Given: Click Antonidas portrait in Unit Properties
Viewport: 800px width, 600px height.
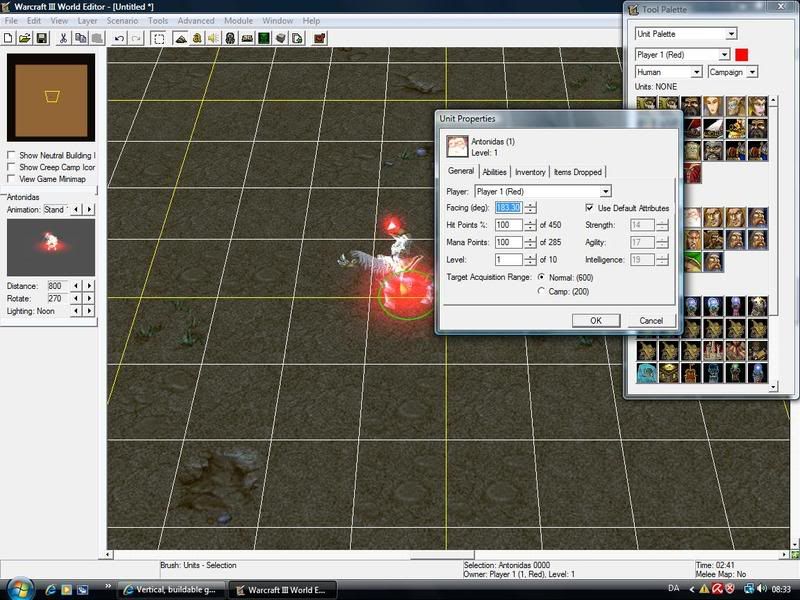Looking at the screenshot, I should [457, 146].
